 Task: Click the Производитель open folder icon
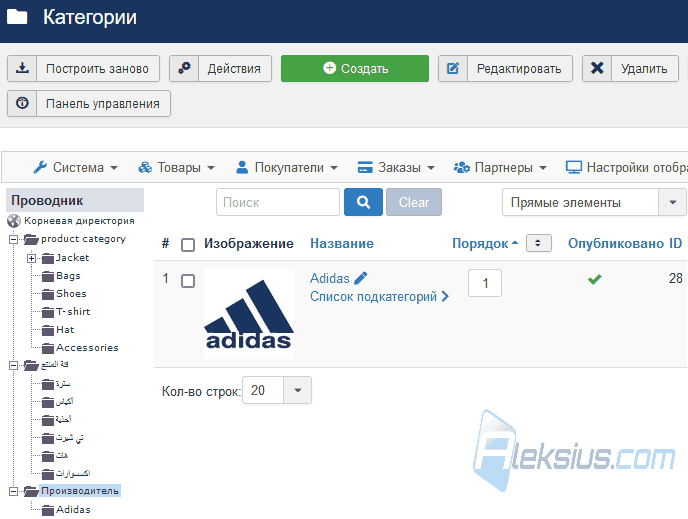coord(31,491)
